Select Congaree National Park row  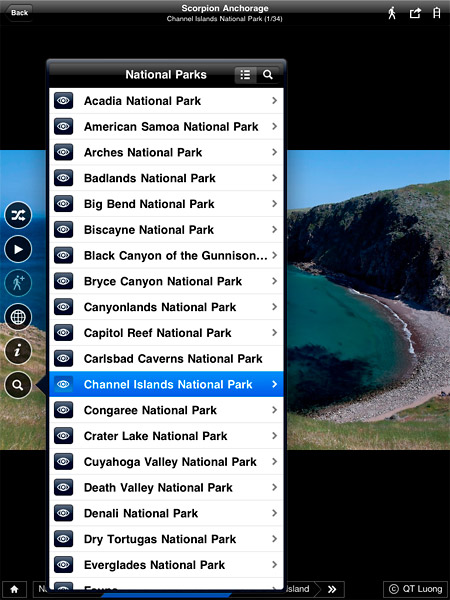click(166, 410)
